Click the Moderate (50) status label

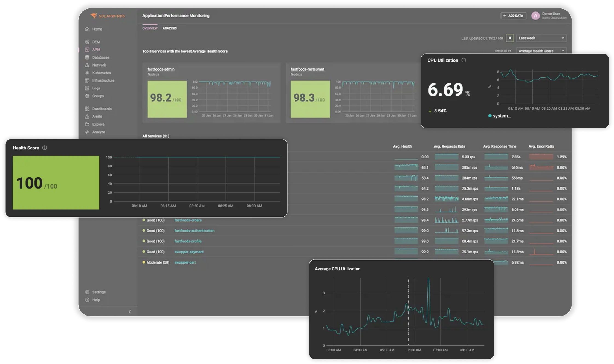coord(158,262)
